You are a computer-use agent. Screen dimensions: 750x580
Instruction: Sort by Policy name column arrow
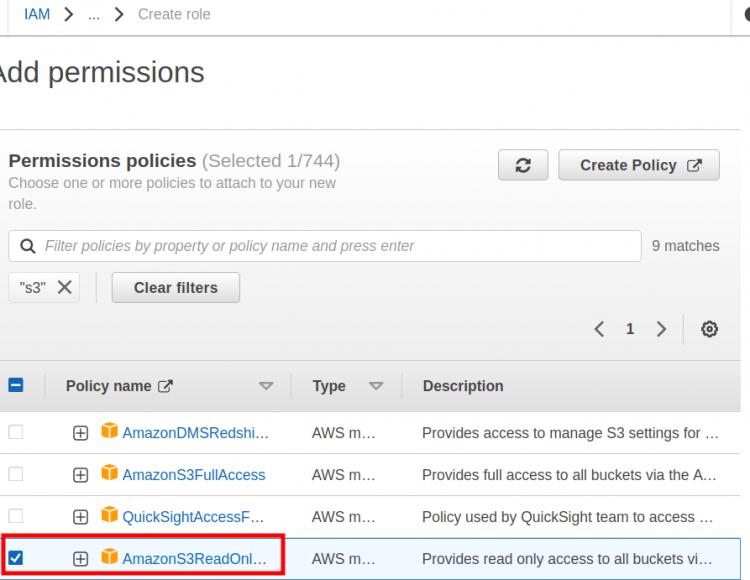266,386
